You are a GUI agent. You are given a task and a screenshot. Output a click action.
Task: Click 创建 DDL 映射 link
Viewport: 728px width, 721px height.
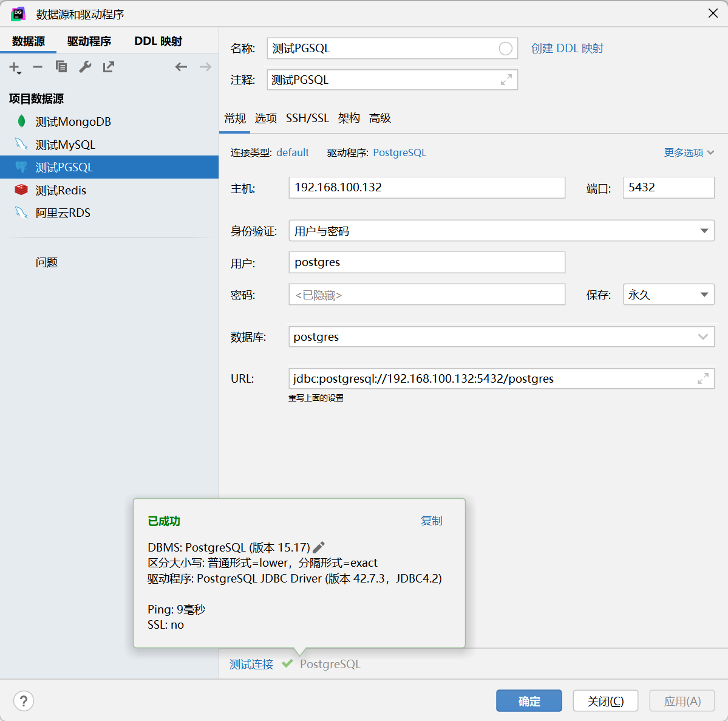pyautogui.click(x=567, y=49)
